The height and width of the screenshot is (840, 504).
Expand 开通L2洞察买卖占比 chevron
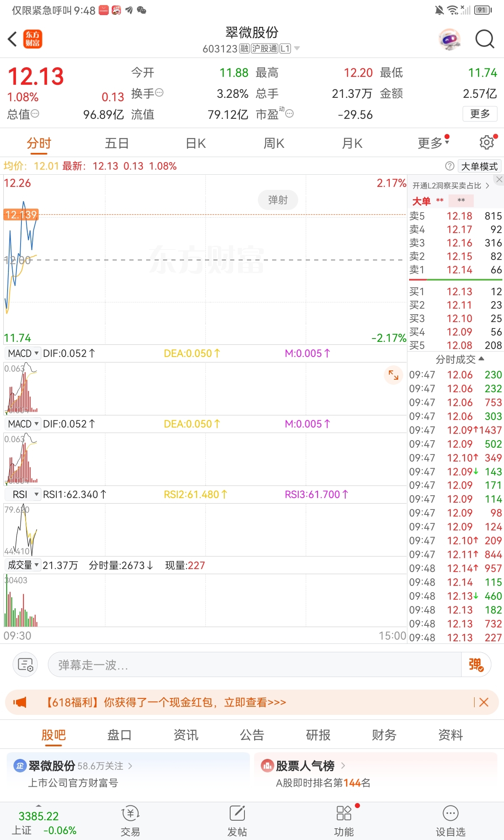point(487,186)
